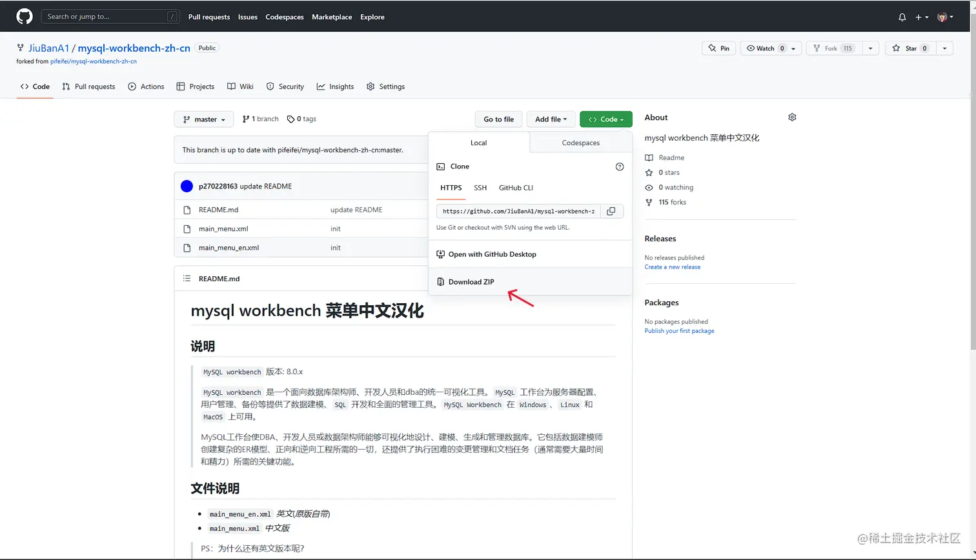Image resolution: width=976 pixels, height=560 pixels.
Task: View the 1 branch link
Action: tap(261, 119)
